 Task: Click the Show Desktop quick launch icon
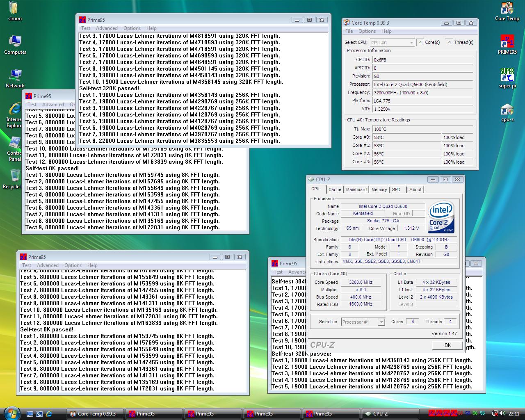(30, 414)
